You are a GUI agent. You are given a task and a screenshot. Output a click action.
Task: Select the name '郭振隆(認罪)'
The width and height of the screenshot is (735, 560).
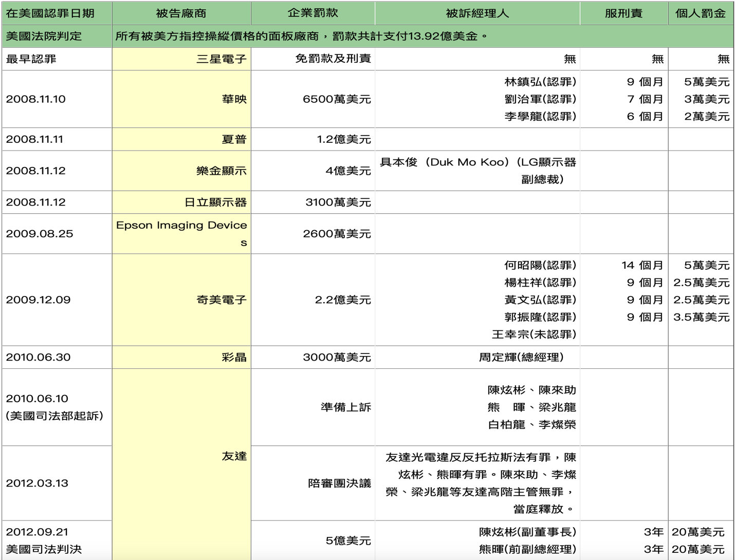(540, 317)
